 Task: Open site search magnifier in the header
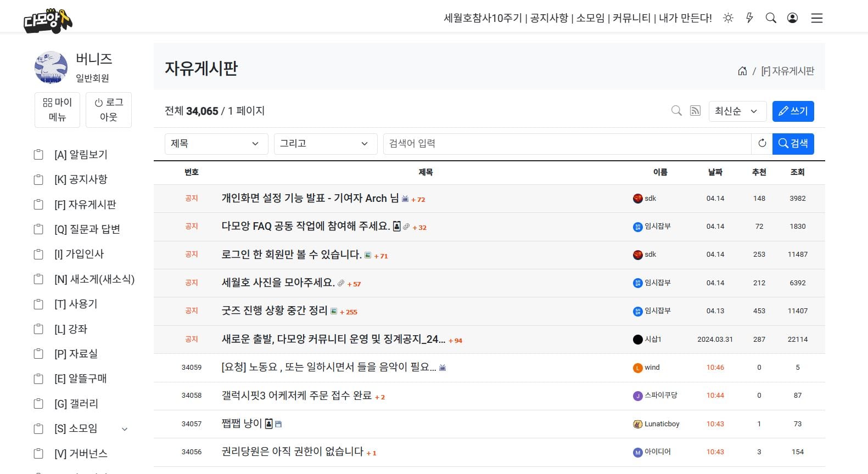tap(771, 18)
